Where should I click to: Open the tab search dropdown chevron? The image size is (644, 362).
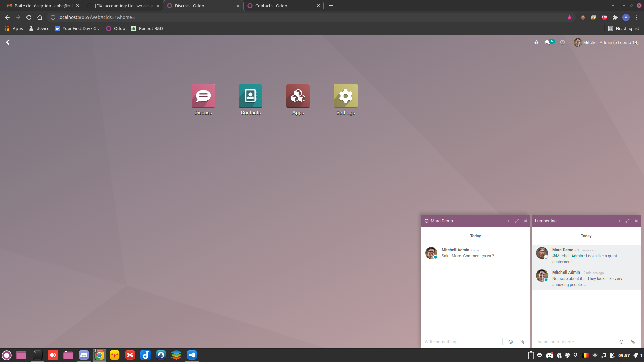(x=613, y=6)
